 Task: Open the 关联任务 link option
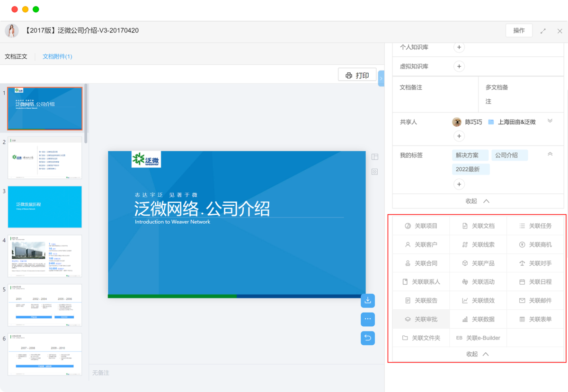pos(535,226)
